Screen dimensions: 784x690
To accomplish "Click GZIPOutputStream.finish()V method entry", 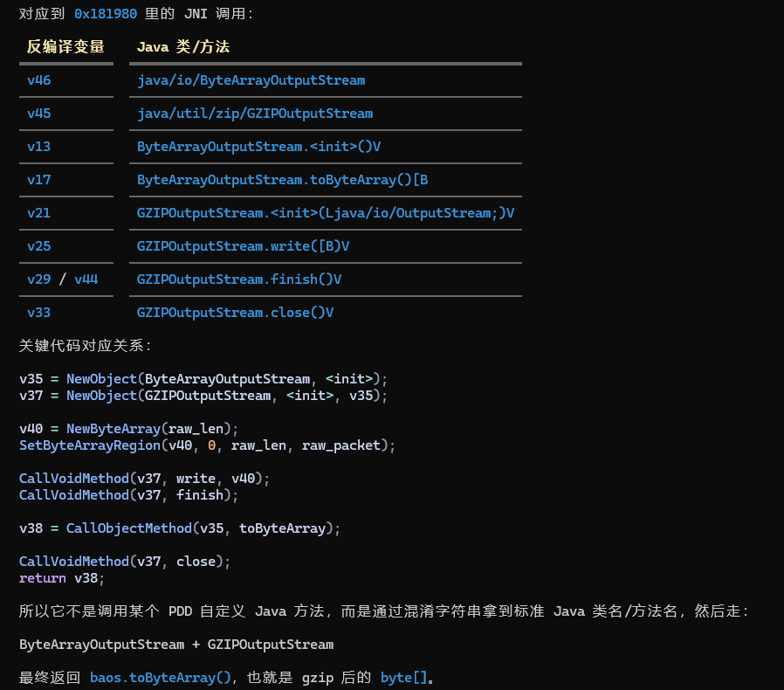I will tap(239, 279).
